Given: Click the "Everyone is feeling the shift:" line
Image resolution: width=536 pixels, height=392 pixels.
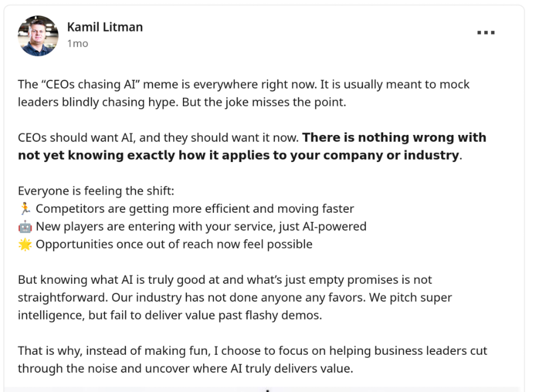Looking at the screenshot, I should pos(96,191).
